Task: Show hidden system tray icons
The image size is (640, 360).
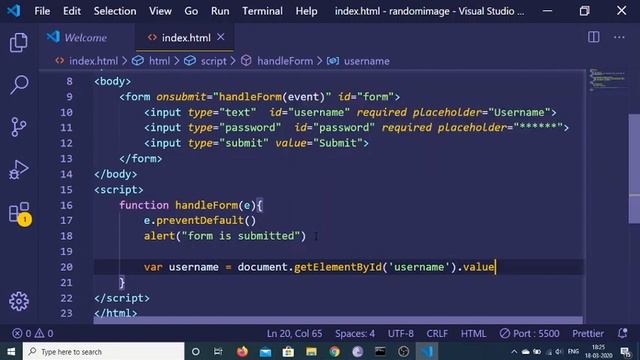Action: [514, 351]
